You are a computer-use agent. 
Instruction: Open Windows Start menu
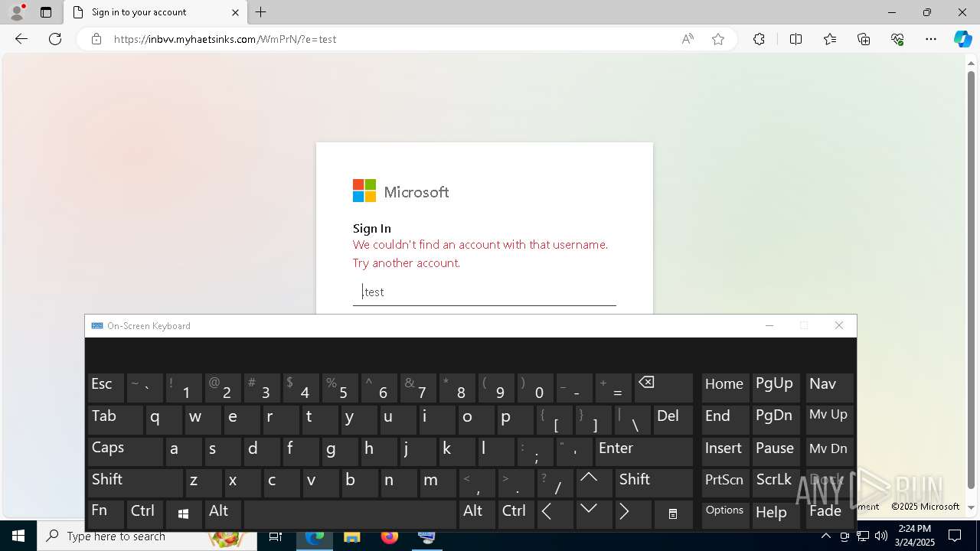point(18,536)
